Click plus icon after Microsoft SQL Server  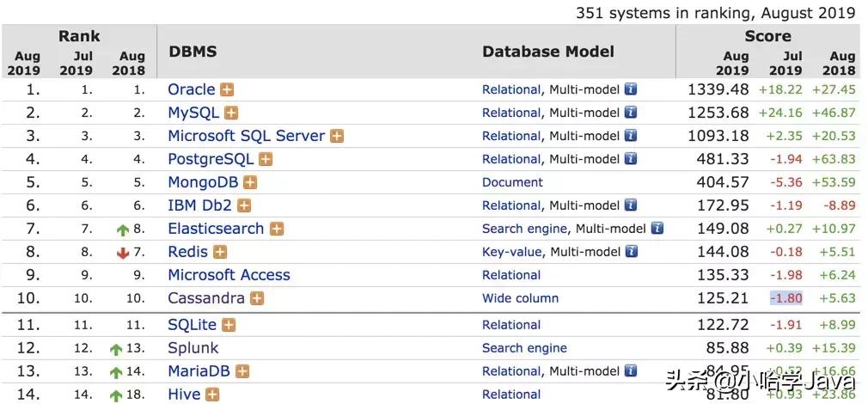(x=337, y=136)
